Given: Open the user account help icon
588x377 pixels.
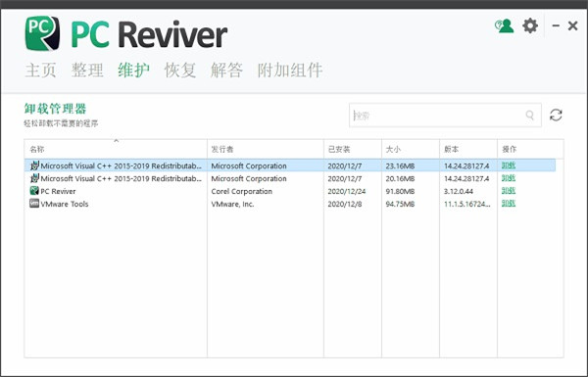Looking at the screenshot, I should (x=504, y=25).
